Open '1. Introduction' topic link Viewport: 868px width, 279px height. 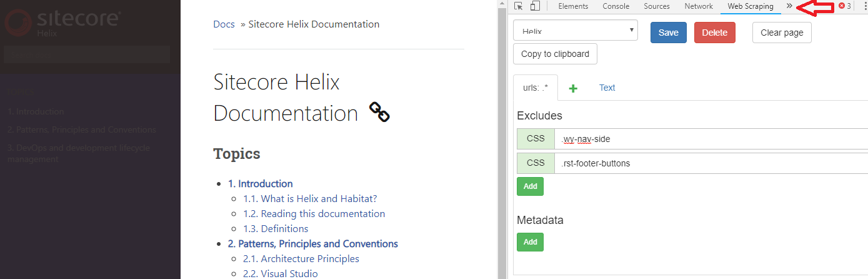[x=261, y=184]
